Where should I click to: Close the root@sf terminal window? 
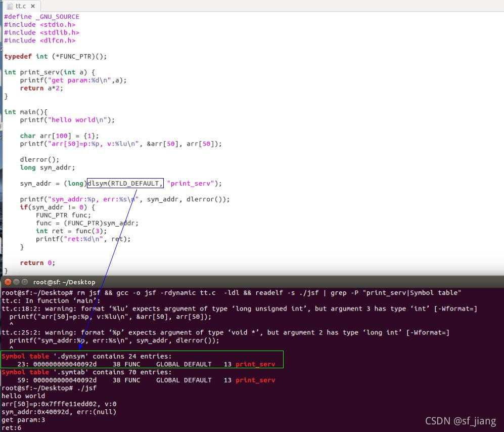(8, 282)
